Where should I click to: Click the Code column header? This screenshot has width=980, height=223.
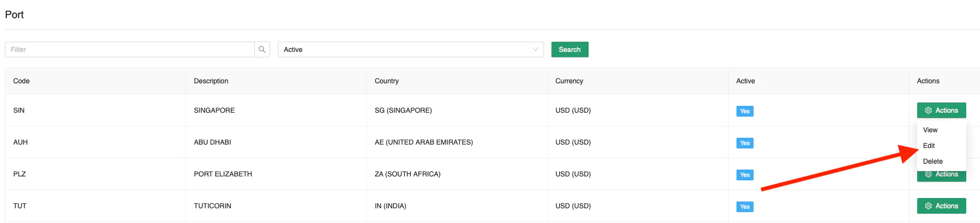click(22, 81)
